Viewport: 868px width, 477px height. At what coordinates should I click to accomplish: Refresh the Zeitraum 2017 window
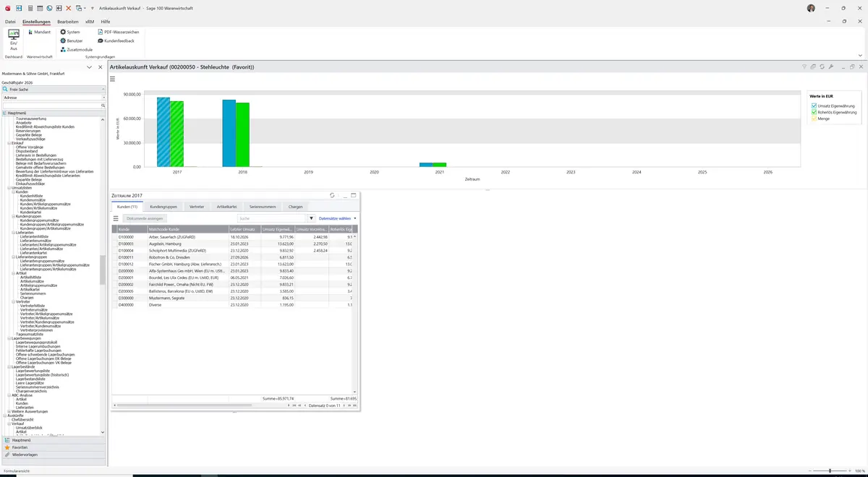(332, 195)
